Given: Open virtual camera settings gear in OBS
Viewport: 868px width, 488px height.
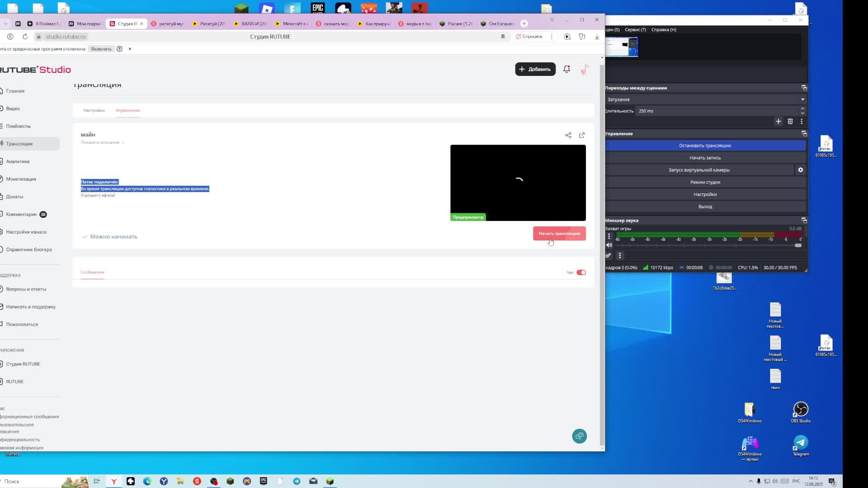Looking at the screenshot, I should pos(800,170).
